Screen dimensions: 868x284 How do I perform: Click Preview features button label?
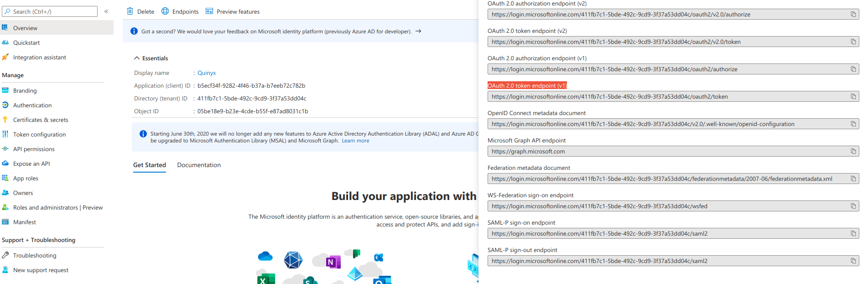(x=238, y=12)
